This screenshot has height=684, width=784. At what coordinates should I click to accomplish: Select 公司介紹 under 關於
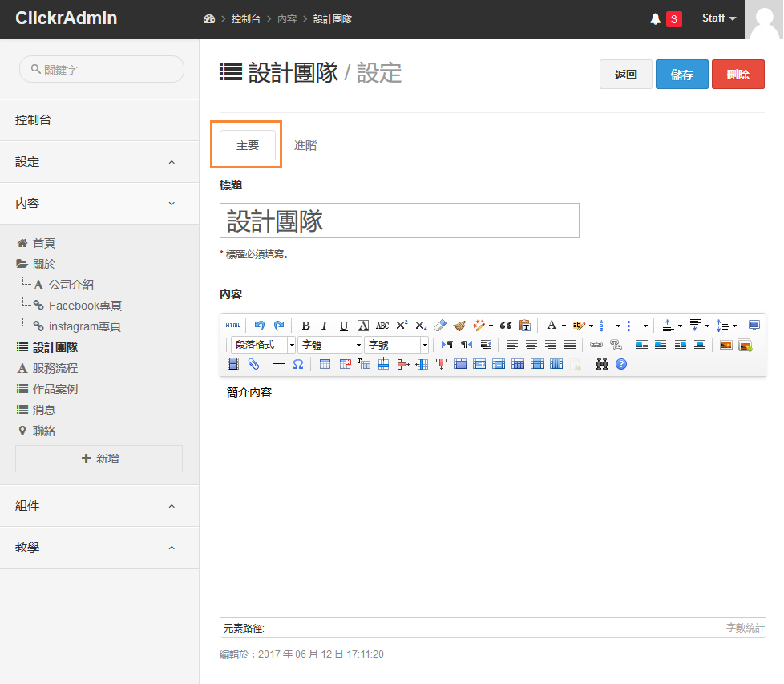tap(71, 285)
